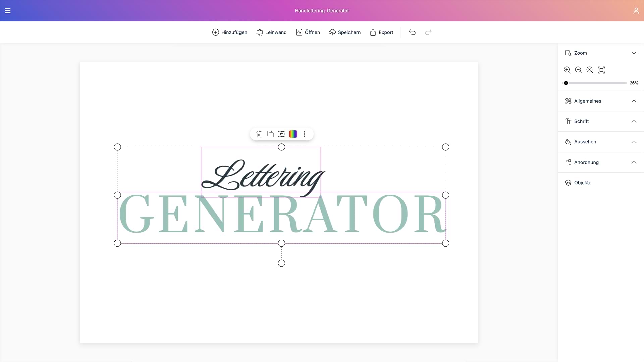This screenshot has width=644, height=362.
Task: Expand the Anordnung section
Action: click(601, 162)
